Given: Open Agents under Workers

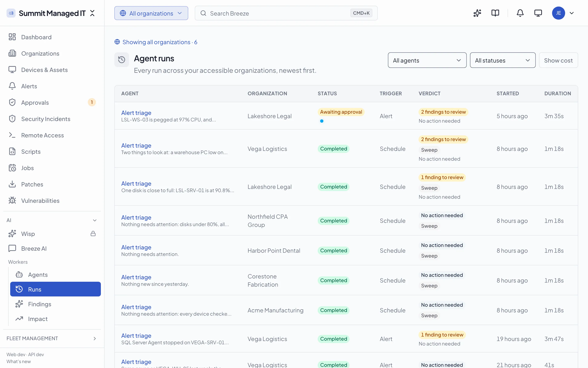Looking at the screenshot, I should tap(55, 275).
